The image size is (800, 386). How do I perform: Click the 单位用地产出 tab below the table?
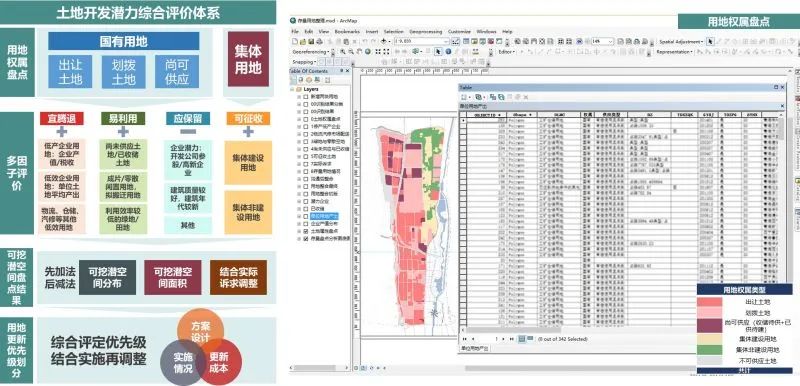coord(474,348)
